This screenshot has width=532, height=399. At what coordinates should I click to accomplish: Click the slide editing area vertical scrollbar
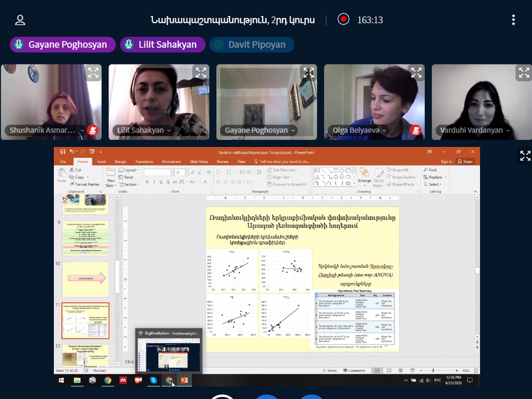(x=477, y=270)
